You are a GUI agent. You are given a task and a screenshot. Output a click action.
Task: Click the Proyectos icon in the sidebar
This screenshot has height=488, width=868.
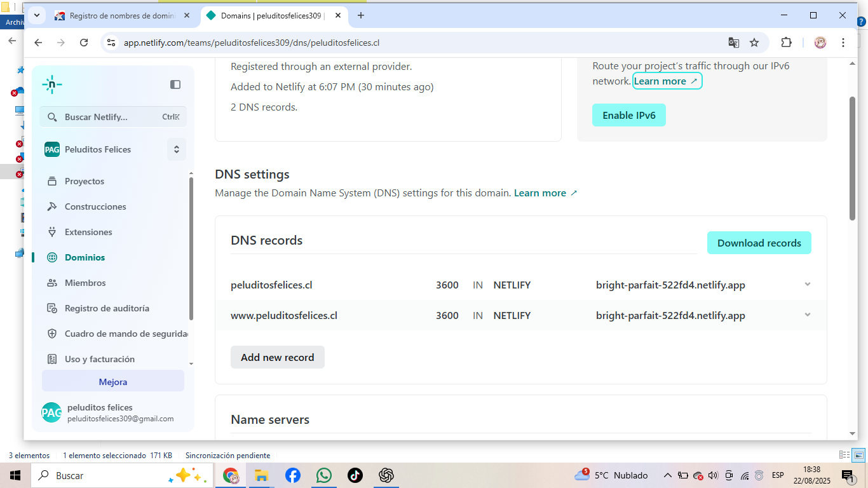52,181
